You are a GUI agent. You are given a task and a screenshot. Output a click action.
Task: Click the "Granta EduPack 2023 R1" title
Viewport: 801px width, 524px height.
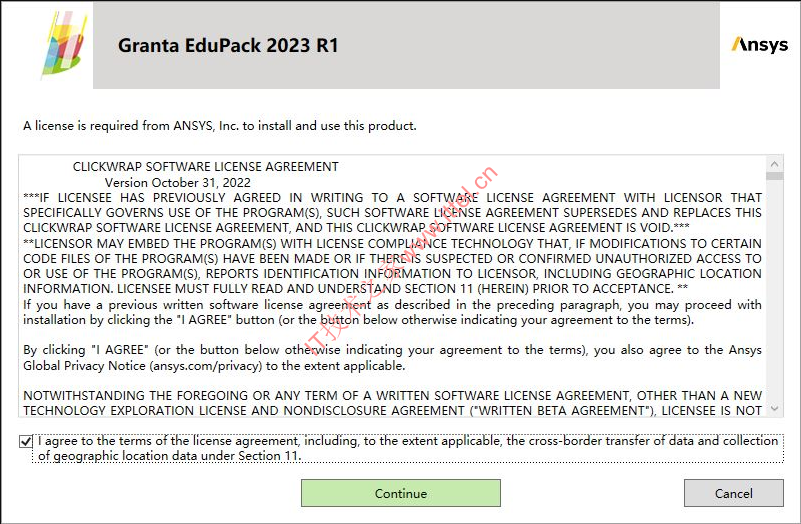[x=228, y=45]
